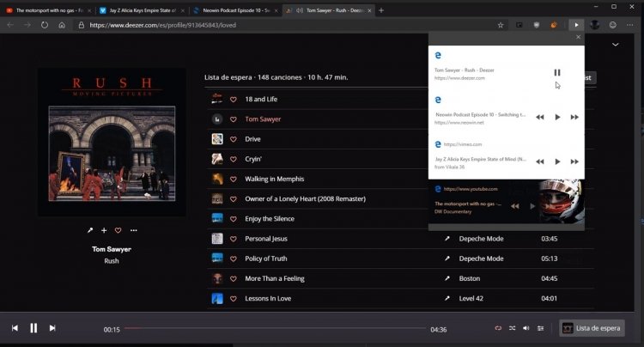Skip to next track in Deezer player
Viewport: 644px width, 347px height.
pyautogui.click(x=52, y=328)
